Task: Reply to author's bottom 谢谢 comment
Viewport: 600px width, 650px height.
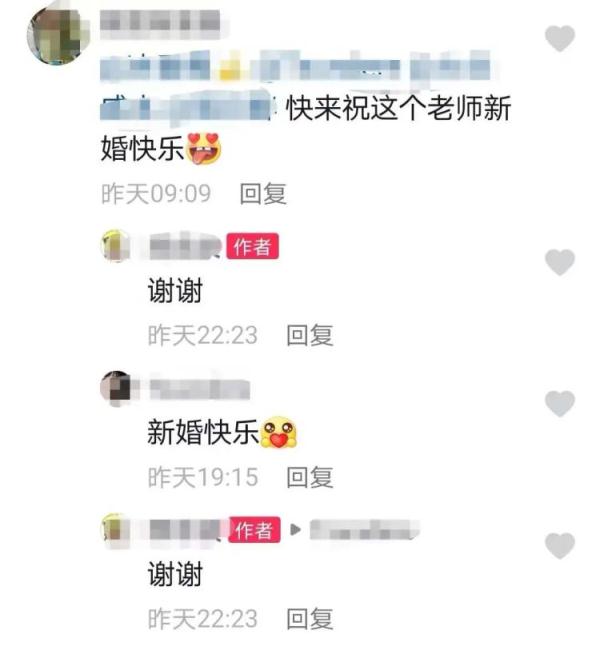Action: tap(310, 618)
